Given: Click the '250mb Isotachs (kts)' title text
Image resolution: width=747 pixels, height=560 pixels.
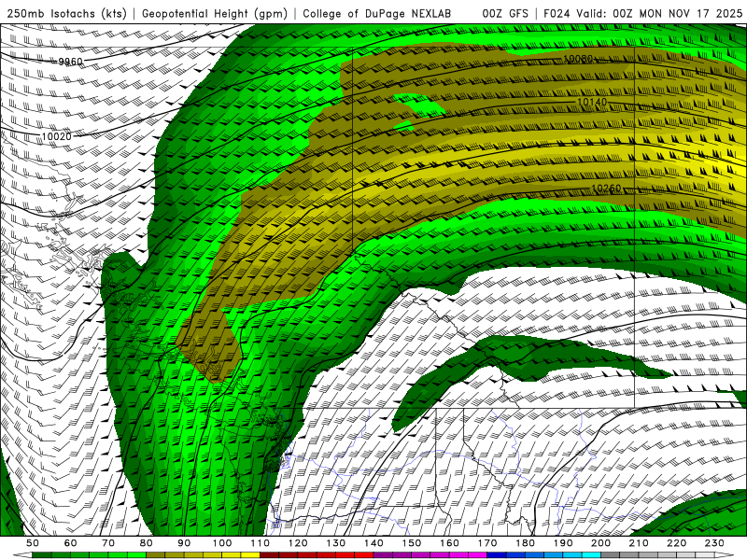Looking at the screenshot, I should click(x=66, y=14).
